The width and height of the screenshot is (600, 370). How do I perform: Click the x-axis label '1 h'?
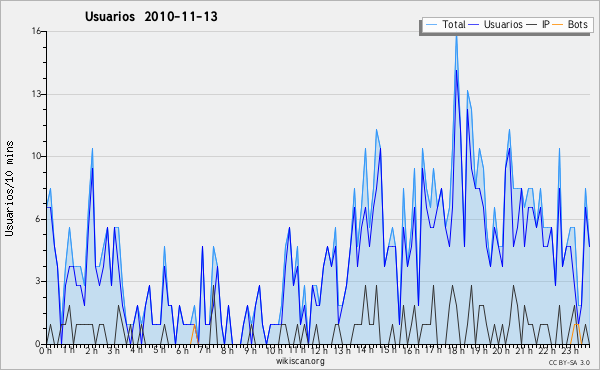[69, 350]
